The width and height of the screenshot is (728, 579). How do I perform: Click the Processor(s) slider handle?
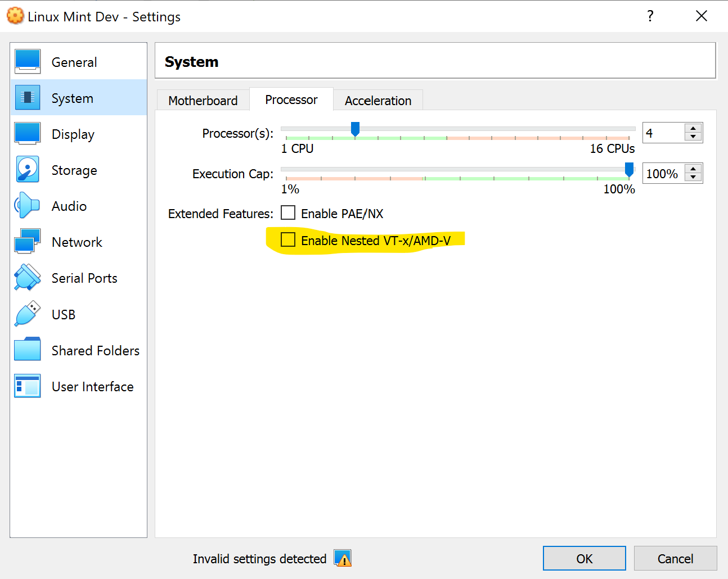pyautogui.click(x=355, y=129)
